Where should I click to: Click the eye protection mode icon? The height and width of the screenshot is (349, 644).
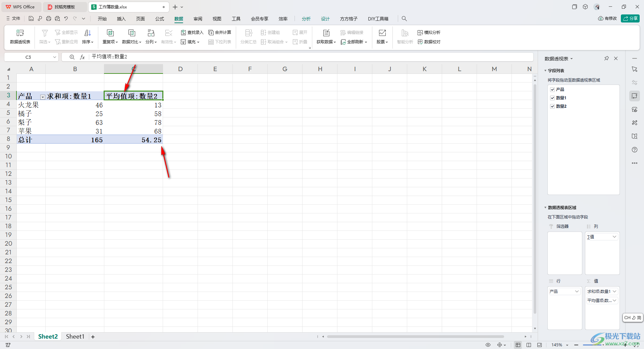[488, 345]
